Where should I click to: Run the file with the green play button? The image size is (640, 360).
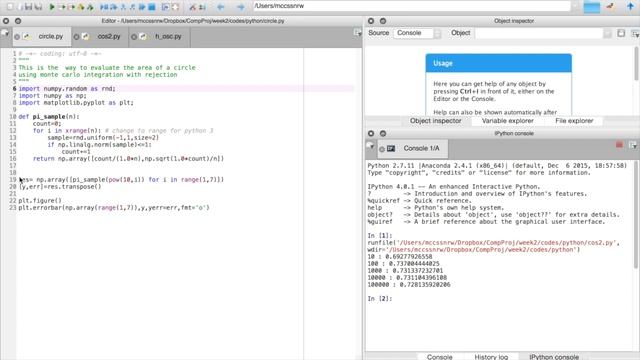click(x=52, y=7)
